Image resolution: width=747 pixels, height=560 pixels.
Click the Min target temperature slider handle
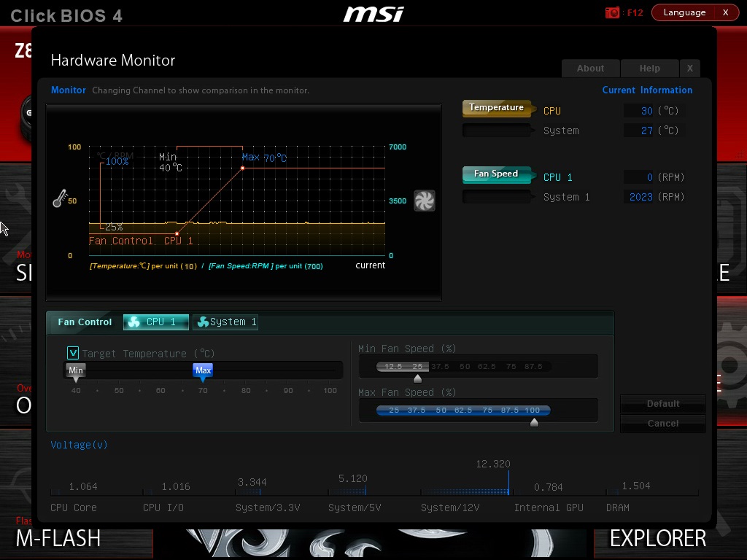[76, 372]
